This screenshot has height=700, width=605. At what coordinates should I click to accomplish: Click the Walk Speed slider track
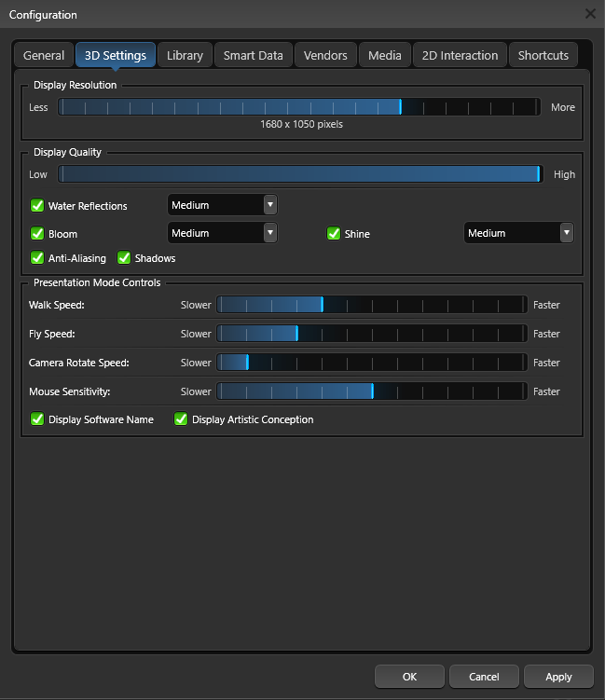372,305
